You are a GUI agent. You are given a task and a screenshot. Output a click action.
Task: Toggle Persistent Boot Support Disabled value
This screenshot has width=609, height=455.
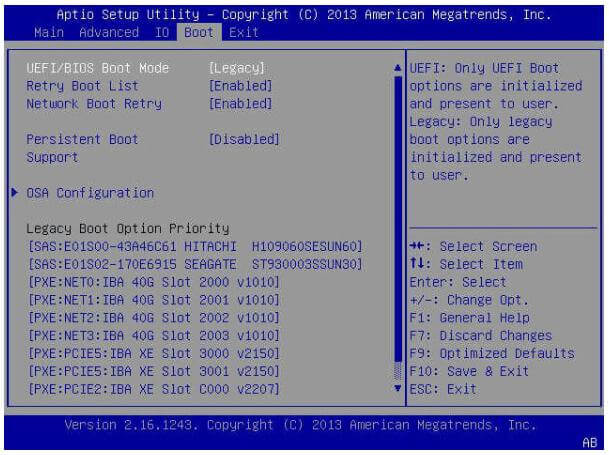(244, 139)
